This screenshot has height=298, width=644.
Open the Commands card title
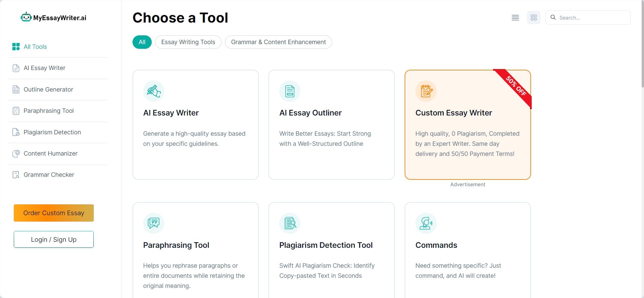(x=436, y=245)
